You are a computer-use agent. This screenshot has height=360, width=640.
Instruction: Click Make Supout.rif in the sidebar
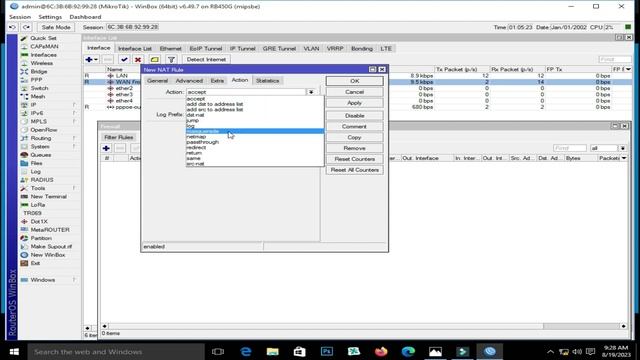click(51, 247)
